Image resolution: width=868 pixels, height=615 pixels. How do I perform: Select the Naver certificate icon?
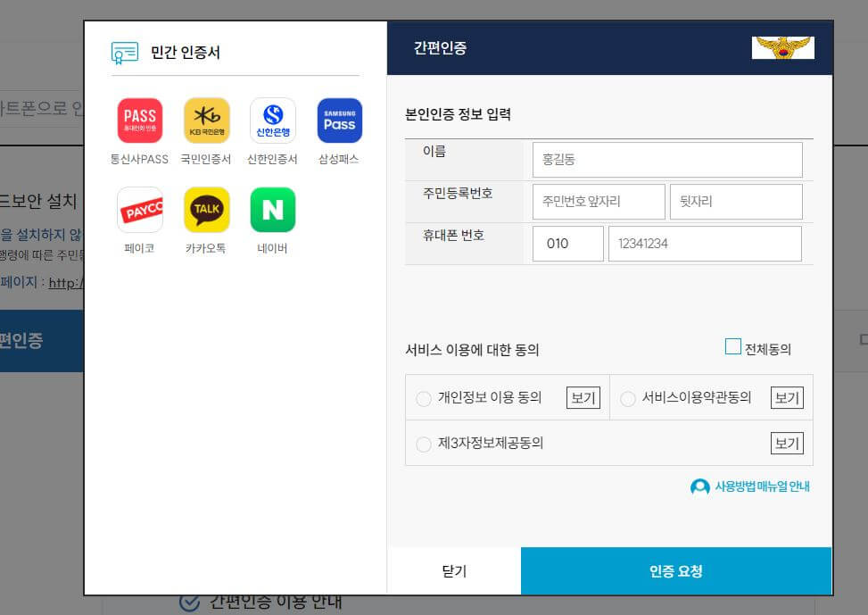point(273,210)
